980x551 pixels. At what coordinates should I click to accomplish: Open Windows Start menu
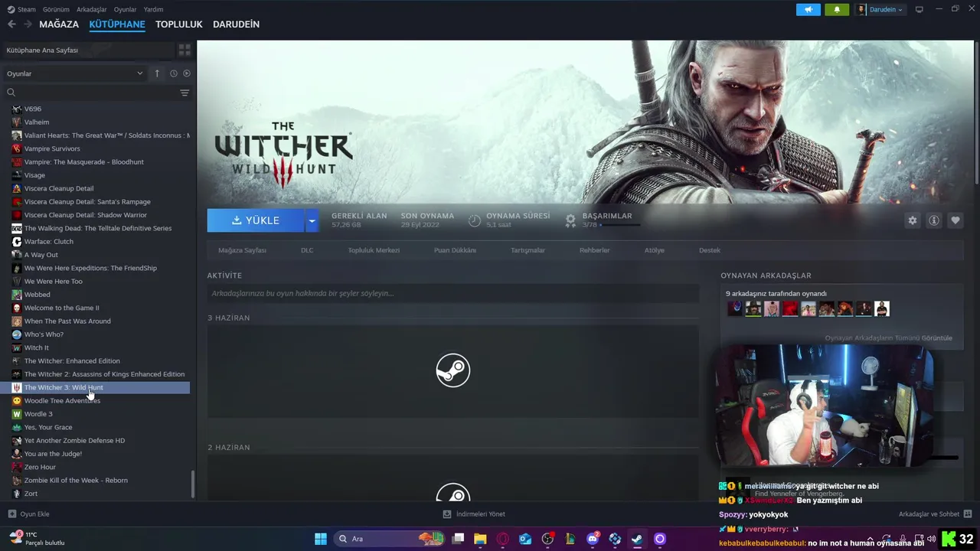pos(321,539)
